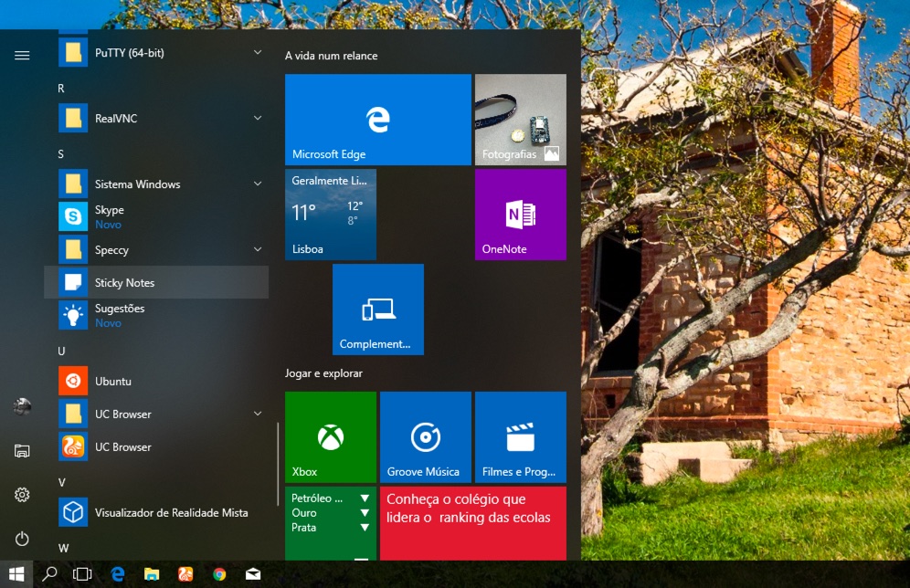This screenshot has height=588, width=910.
Task: Jump to letter R section header
Action: pyautogui.click(x=61, y=89)
